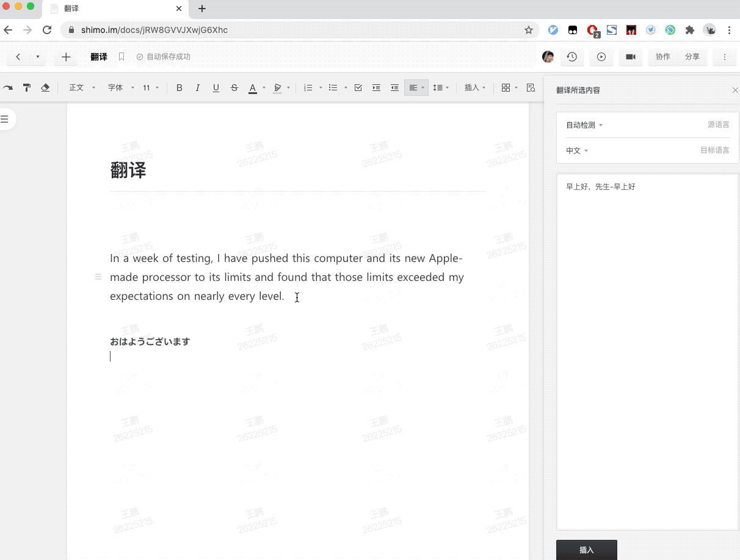740x560 pixels.
Task: Open the line spacing options
Action: [441, 88]
